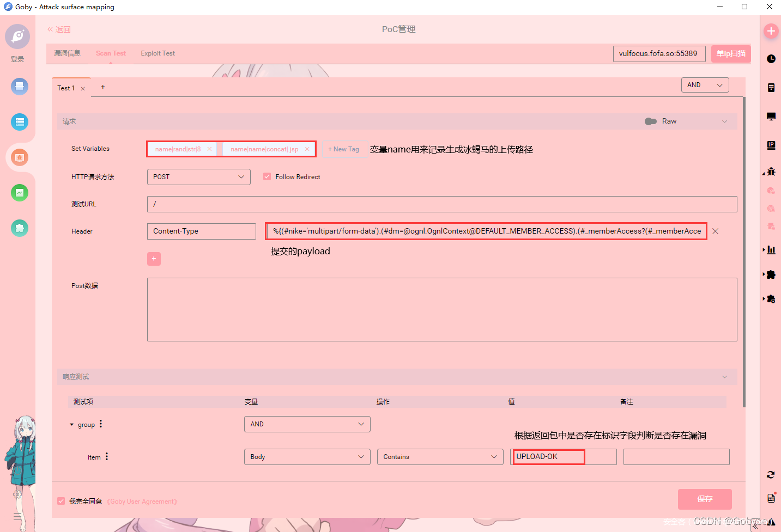Click the black puzzle piece icon
The height and width of the screenshot is (532, 781).
[771, 274]
